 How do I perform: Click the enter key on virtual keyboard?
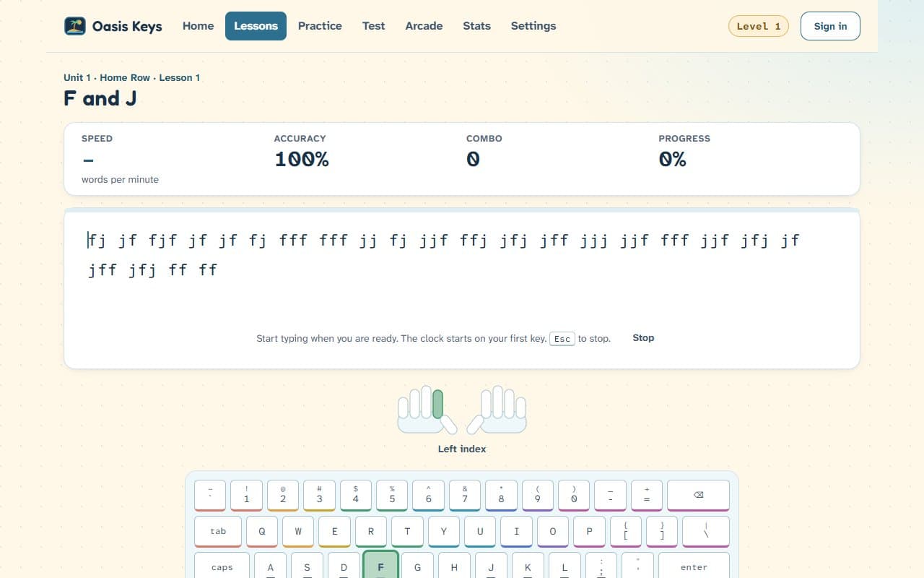694,566
